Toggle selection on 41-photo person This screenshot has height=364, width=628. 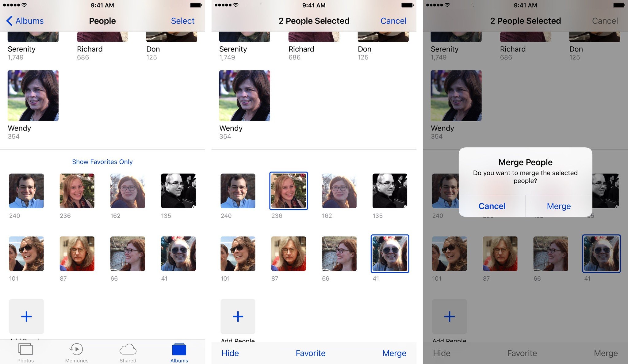(389, 253)
